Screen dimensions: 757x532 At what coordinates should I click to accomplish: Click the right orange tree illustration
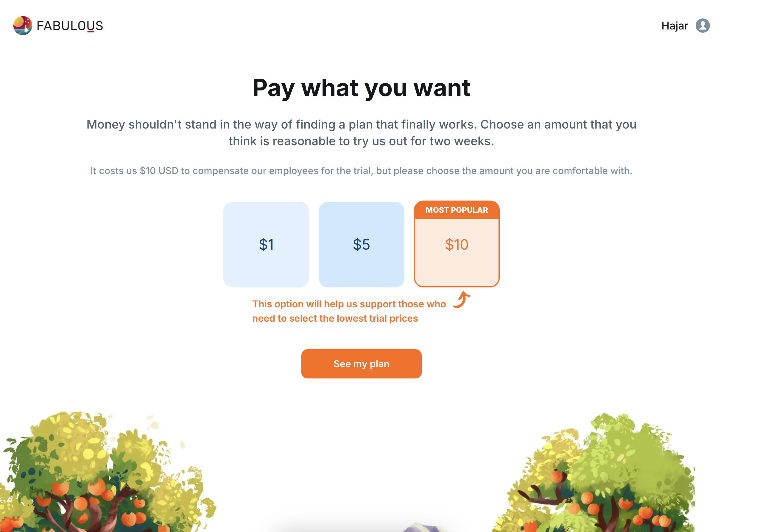pos(600,478)
